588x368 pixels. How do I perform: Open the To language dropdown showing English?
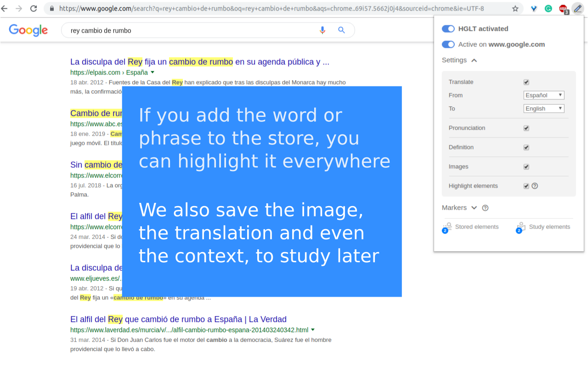pos(544,109)
